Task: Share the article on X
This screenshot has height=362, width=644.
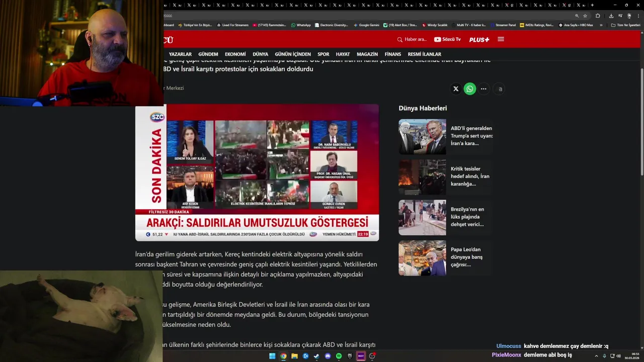Action: 456,89
